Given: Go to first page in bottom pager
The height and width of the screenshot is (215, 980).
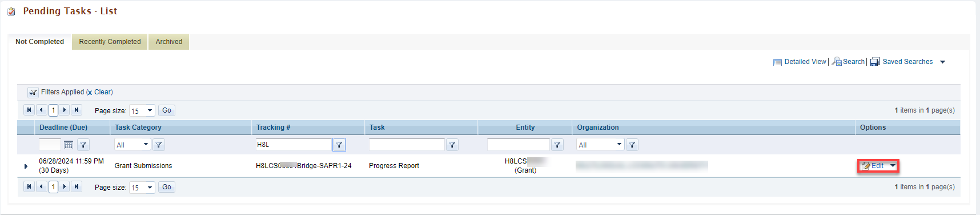Looking at the screenshot, I should pos(29,186).
